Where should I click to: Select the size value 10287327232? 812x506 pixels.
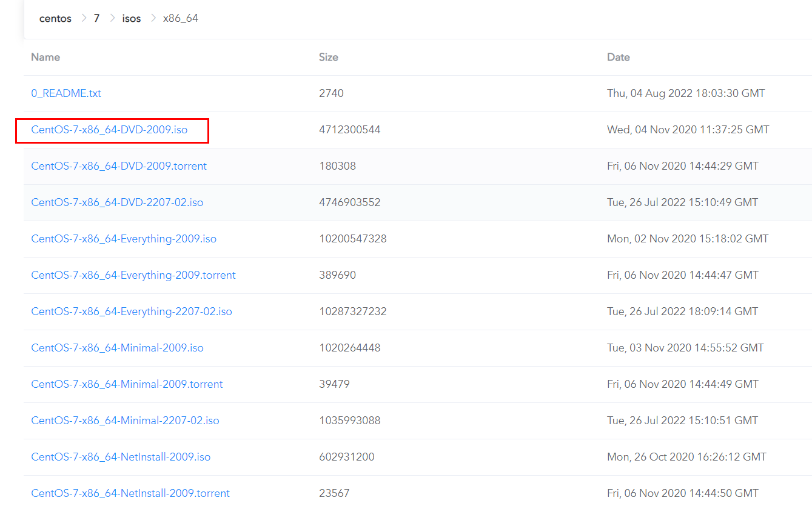pyautogui.click(x=353, y=311)
